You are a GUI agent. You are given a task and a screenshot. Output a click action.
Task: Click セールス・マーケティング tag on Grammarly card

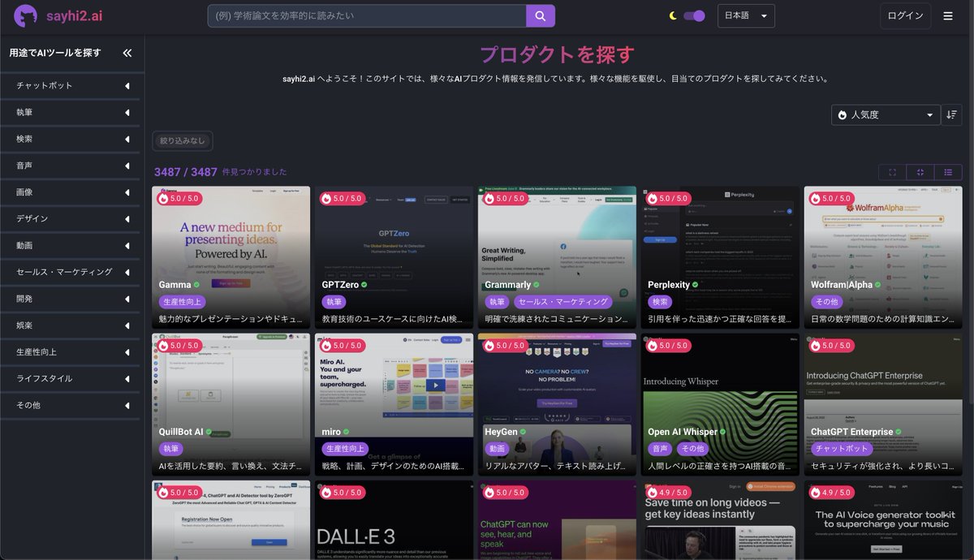pyautogui.click(x=562, y=302)
